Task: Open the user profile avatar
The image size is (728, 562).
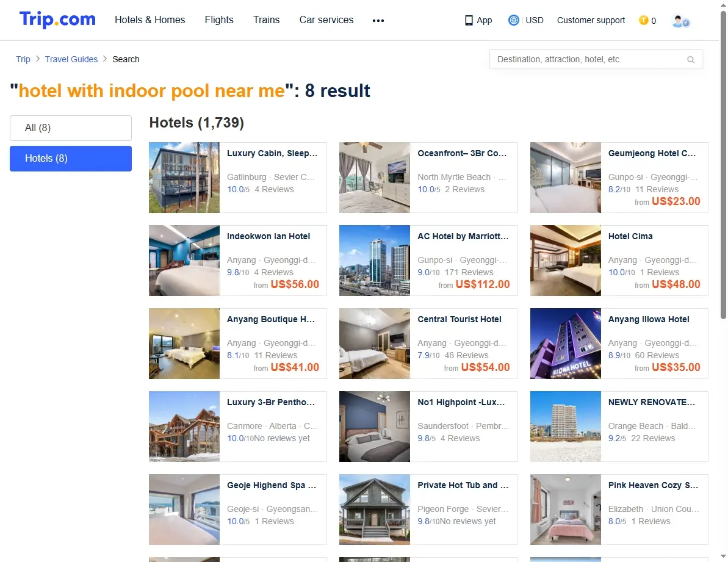Action: [680, 21]
